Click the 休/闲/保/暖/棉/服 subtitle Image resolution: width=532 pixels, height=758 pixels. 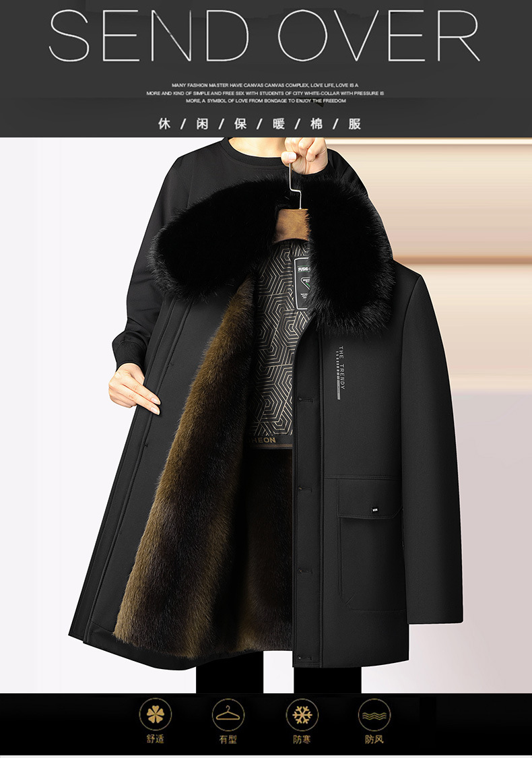(260, 124)
